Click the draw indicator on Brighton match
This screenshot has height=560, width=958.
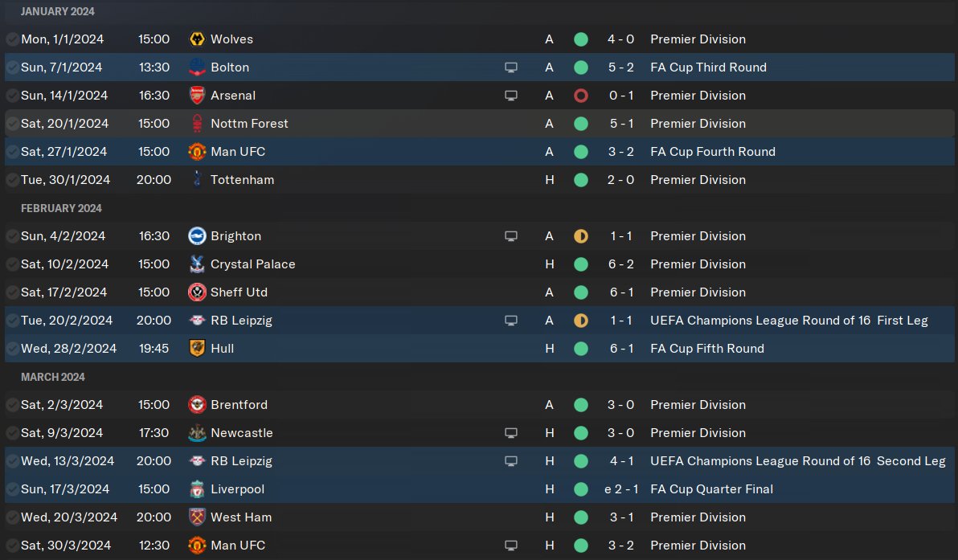click(581, 236)
